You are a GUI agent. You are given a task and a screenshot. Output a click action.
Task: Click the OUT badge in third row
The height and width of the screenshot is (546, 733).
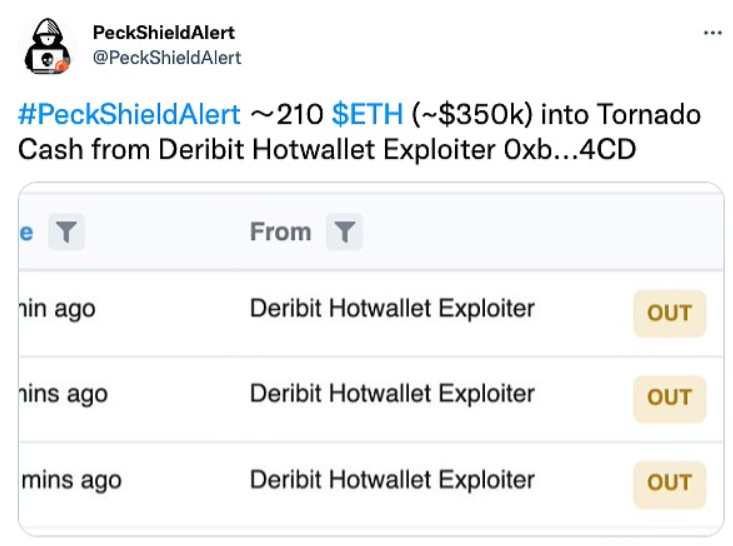[x=669, y=482]
